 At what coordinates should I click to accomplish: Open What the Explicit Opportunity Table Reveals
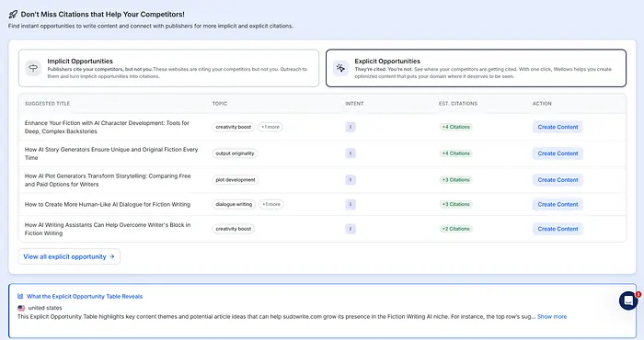pyautogui.click(x=85, y=296)
